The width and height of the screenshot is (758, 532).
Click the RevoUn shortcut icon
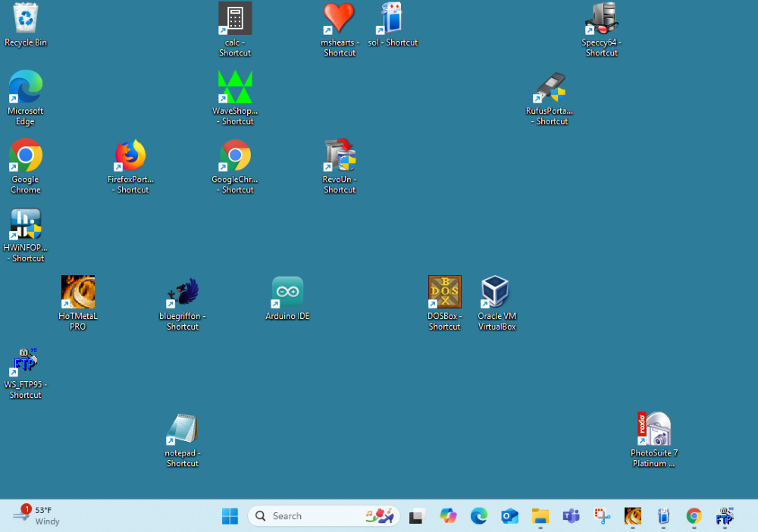340,156
